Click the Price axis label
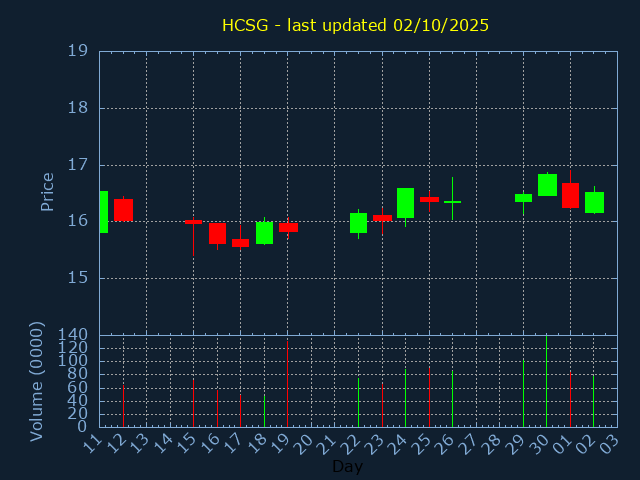The height and width of the screenshot is (480, 640). click(47, 191)
